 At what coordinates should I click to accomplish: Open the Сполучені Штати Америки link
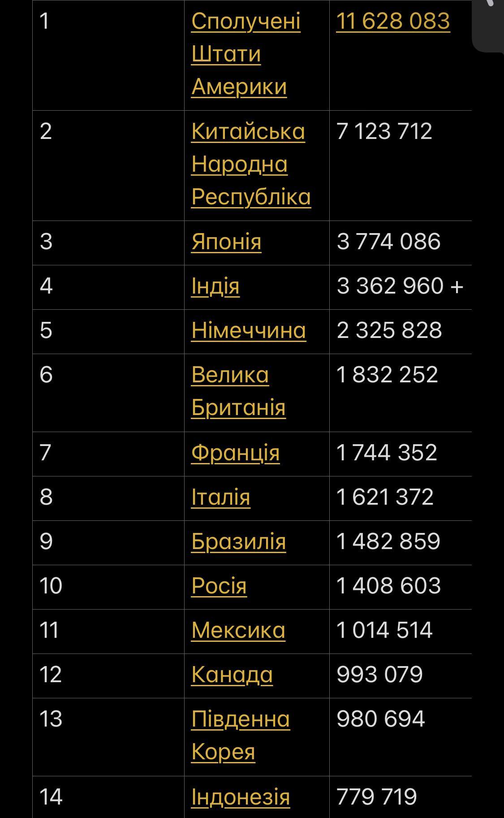tap(246, 54)
